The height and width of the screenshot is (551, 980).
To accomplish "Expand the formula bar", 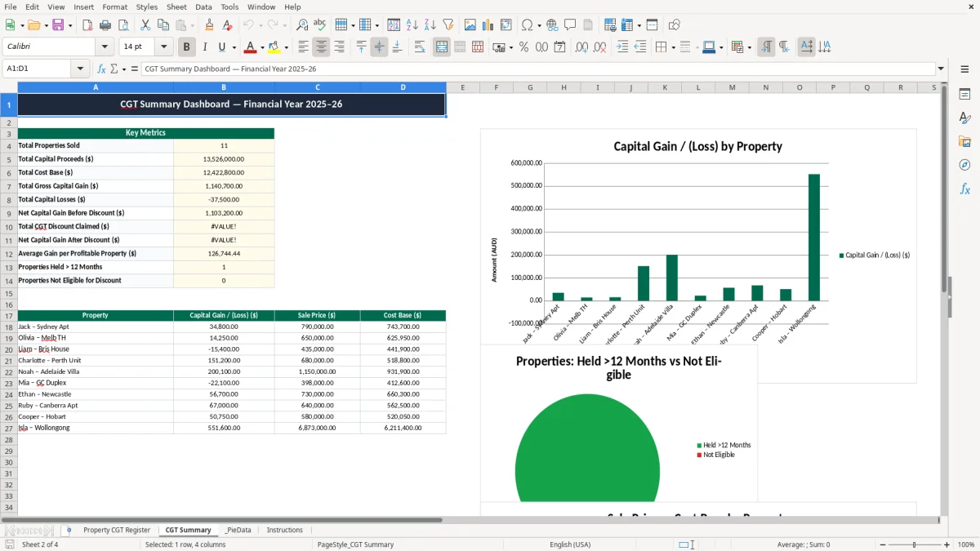I will pyautogui.click(x=941, y=69).
